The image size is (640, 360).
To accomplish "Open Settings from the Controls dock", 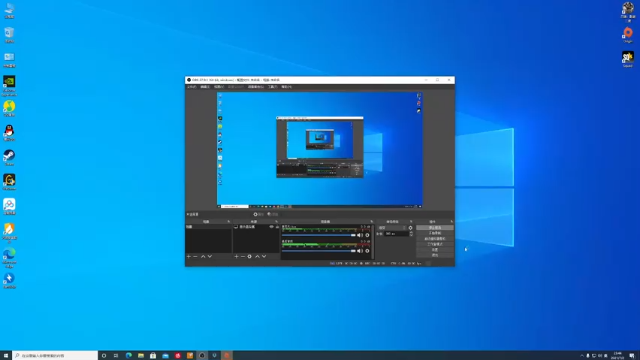I will point(435,249).
